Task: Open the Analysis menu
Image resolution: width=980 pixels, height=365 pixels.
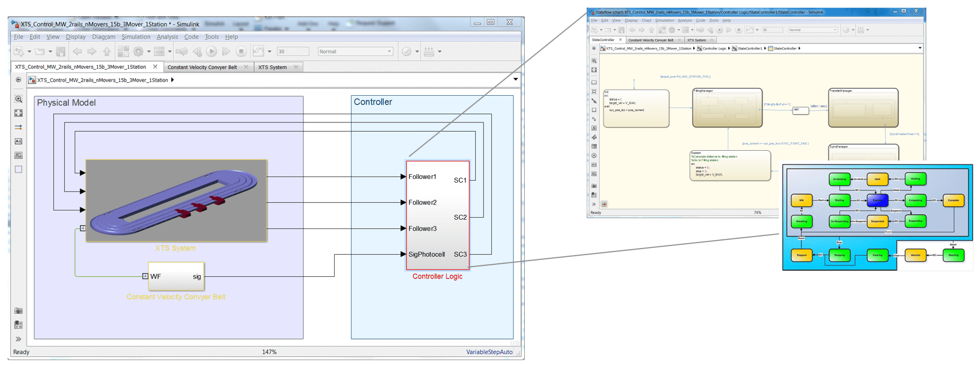Action: tap(167, 37)
